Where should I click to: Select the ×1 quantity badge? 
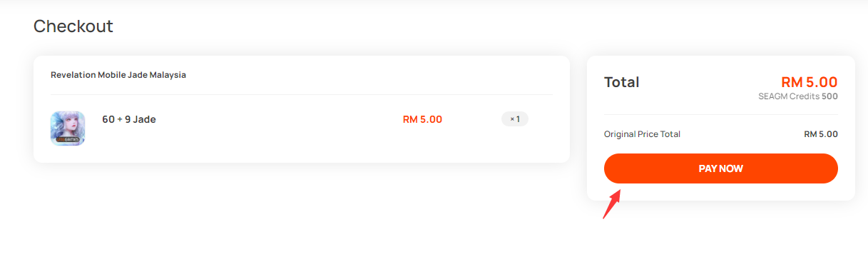[515, 119]
